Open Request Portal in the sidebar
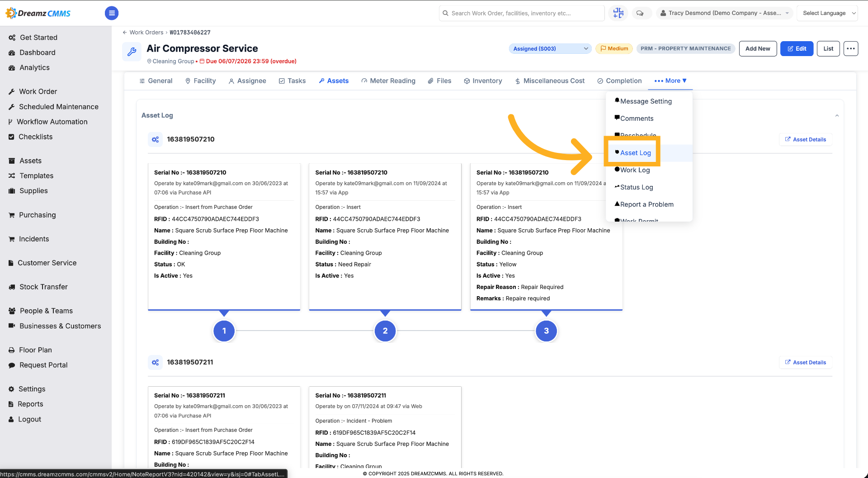This screenshot has width=868, height=478. click(43, 365)
